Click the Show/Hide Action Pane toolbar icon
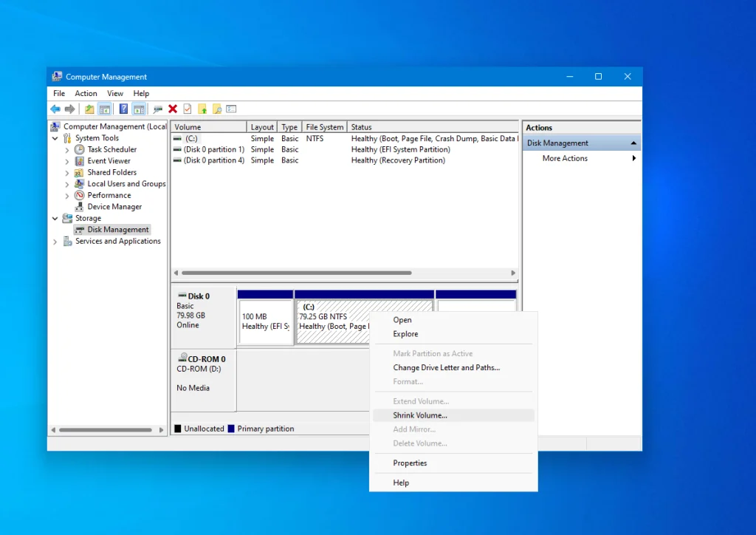 point(139,109)
